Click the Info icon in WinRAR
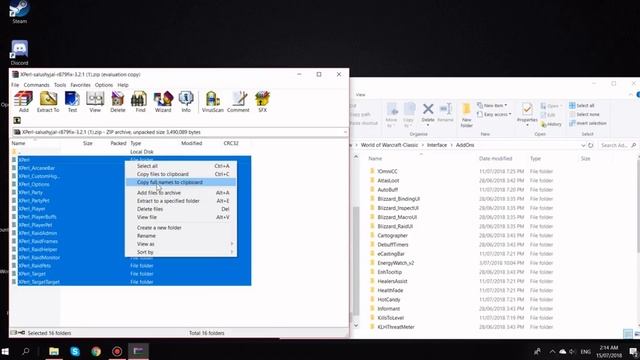This screenshot has height=360, width=640. 186,102
